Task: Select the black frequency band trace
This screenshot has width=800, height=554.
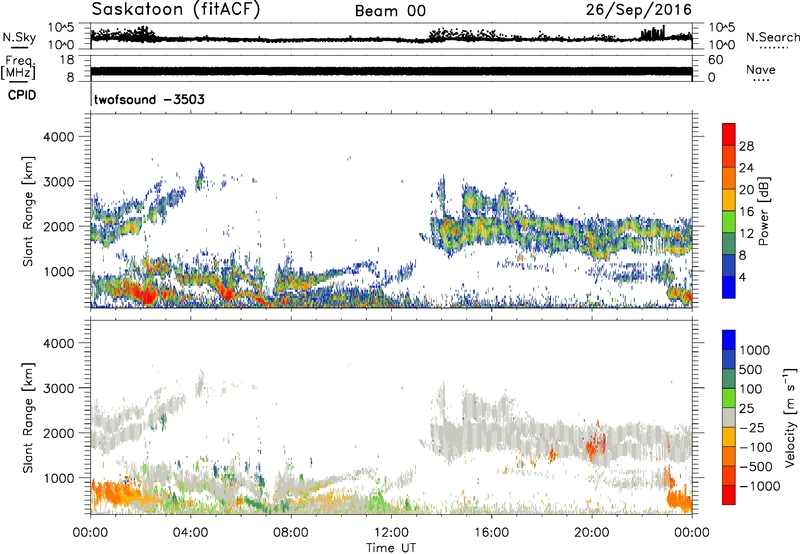Action: (391, 71)
